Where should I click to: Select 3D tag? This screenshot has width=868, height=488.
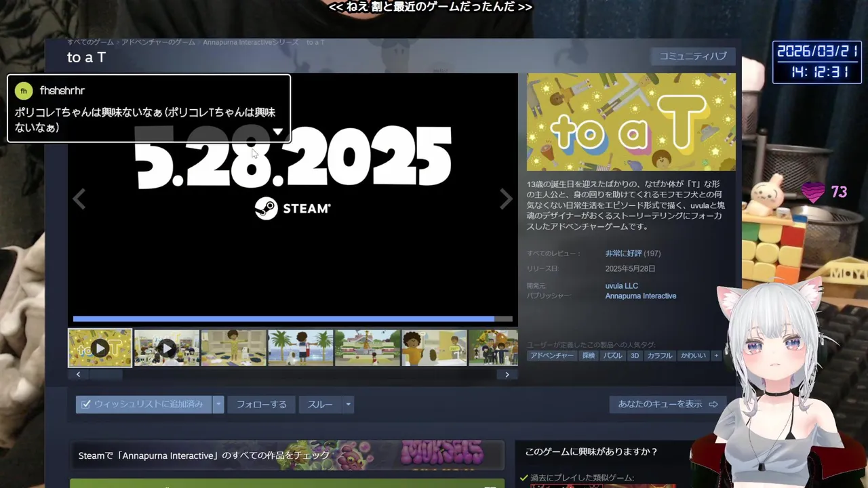pyautogui.click(x=635, y=356)
